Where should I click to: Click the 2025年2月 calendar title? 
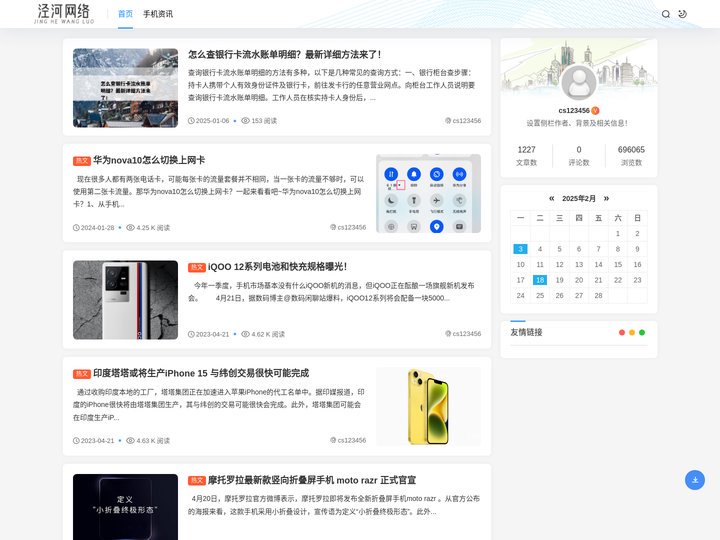click(579, 198)
